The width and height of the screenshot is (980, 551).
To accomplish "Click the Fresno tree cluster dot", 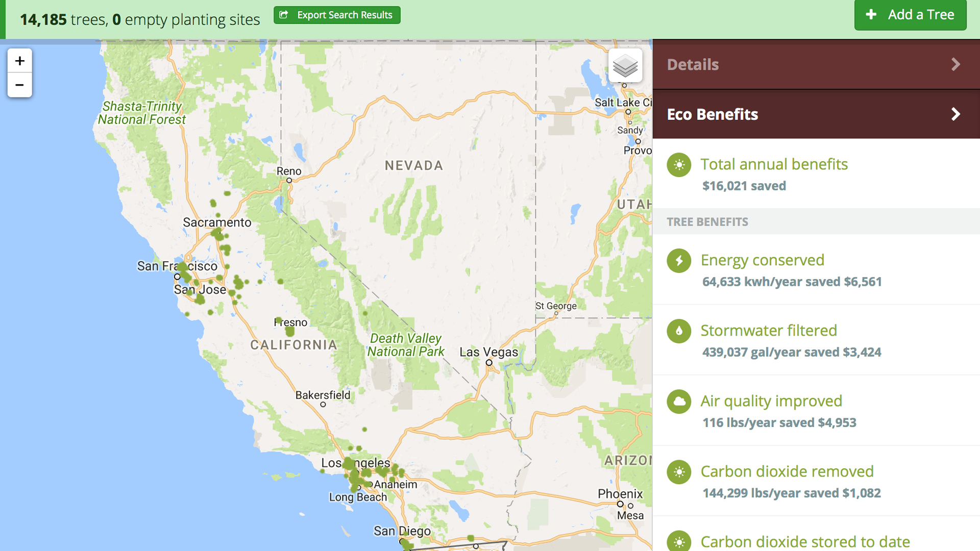I will coord(290,331).
